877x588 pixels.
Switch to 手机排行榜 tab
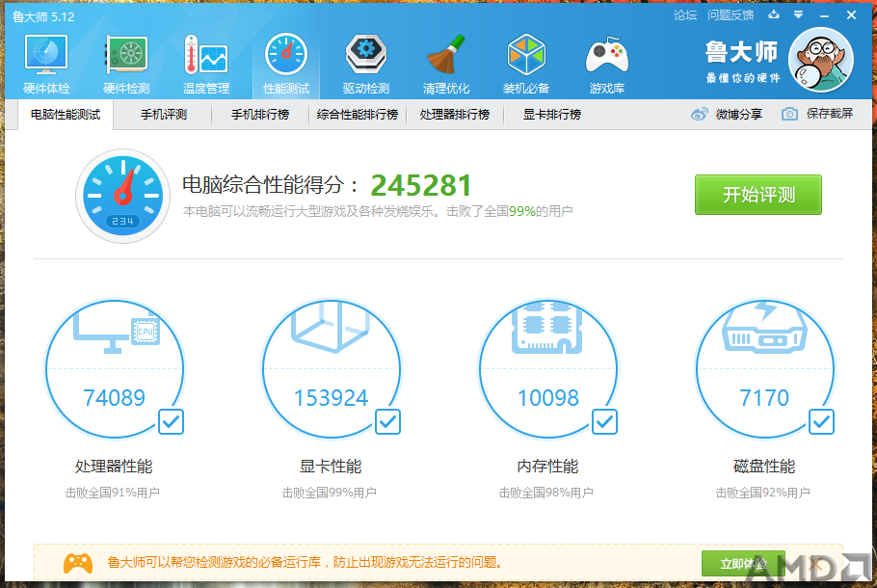coord(260,115)
